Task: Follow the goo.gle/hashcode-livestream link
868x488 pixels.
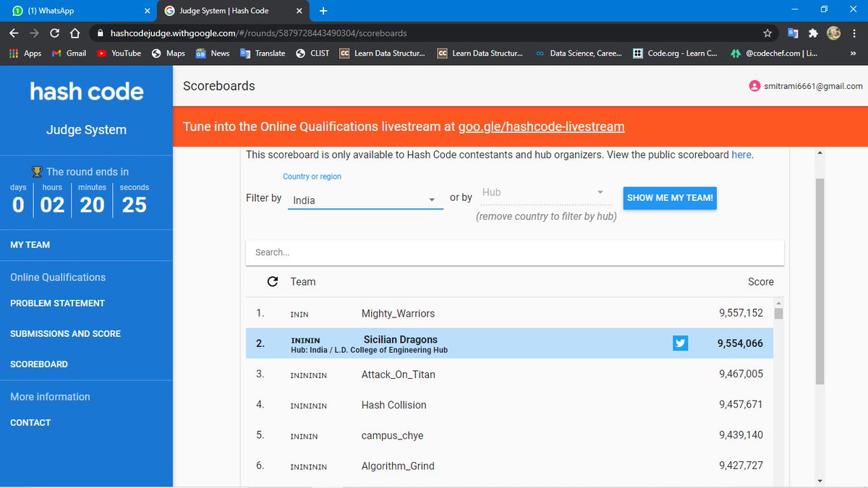Action: coord(541,127)
